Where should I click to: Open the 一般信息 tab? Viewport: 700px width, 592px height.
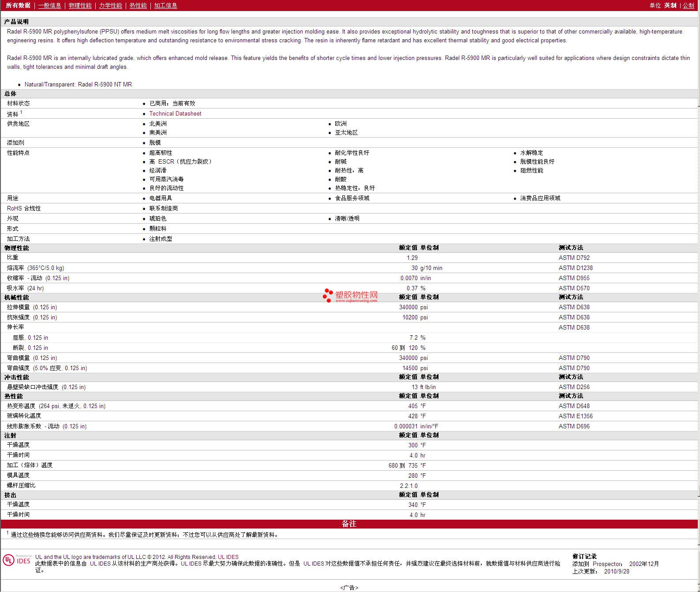point(49,5)
